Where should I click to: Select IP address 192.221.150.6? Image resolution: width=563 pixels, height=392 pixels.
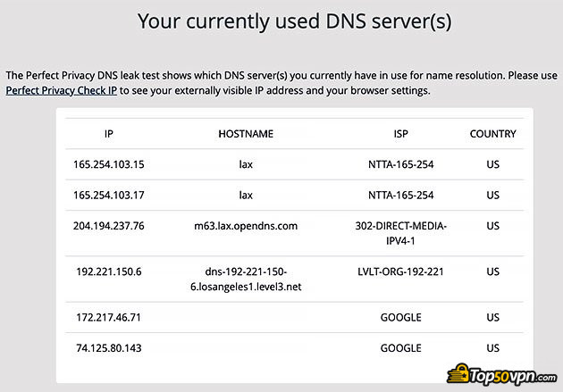pos(109,271)
